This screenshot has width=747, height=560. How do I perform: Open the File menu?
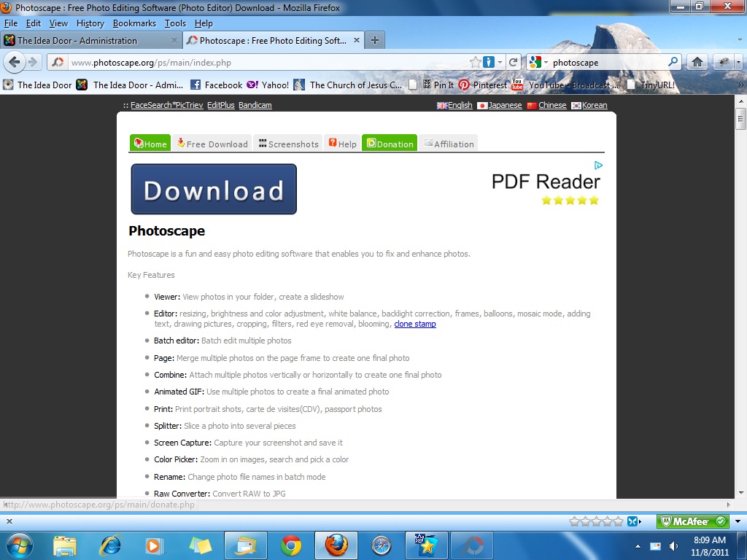coord(11,23)
